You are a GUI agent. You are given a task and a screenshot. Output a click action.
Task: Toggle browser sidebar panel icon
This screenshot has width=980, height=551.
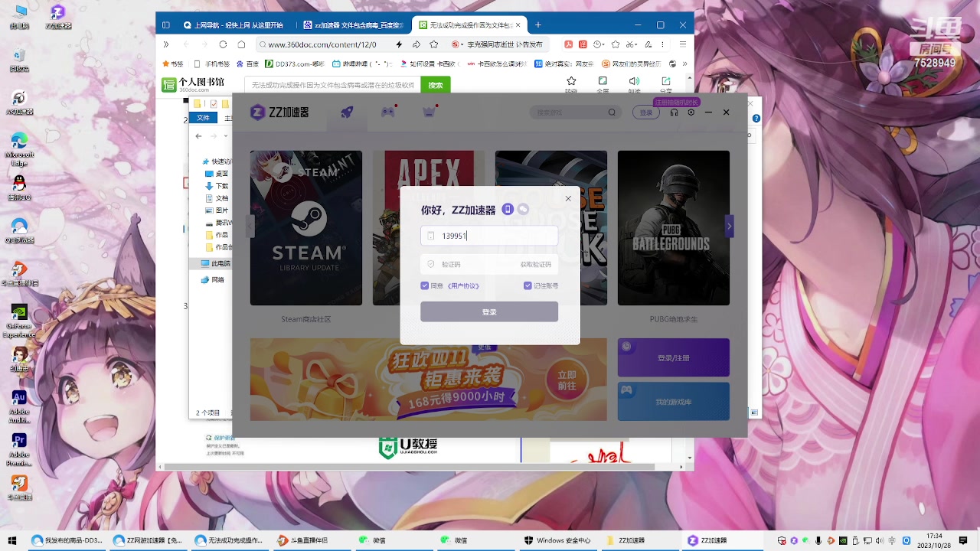(166, 24)
